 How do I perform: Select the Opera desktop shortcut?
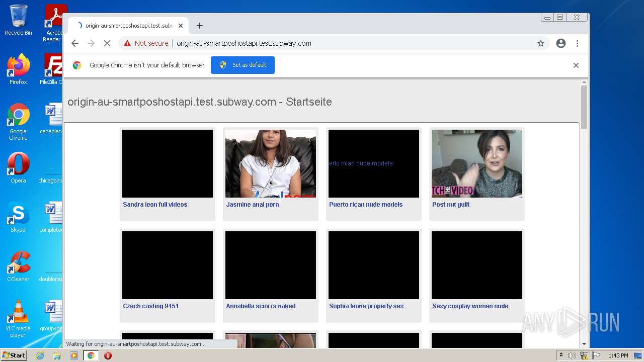[x=18, y=168]
